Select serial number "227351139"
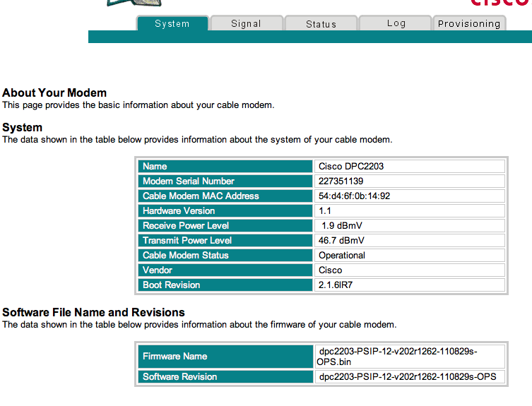Screen dimensions: 532x406 tap(341, 181)
